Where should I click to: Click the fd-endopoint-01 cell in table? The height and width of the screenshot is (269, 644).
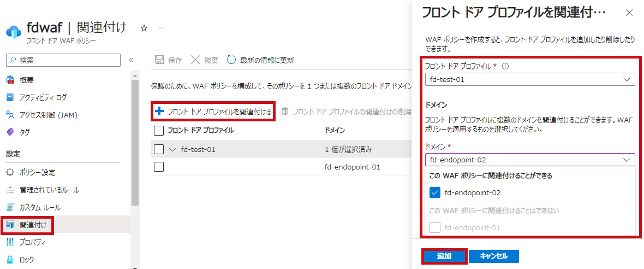point(353,167)
